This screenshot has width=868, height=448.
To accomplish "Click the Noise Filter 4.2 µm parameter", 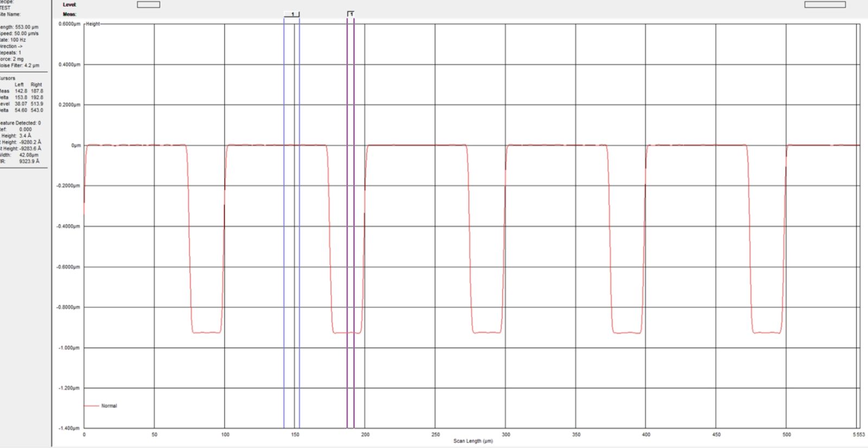I will pyautogui.click(x=20, y=65).
